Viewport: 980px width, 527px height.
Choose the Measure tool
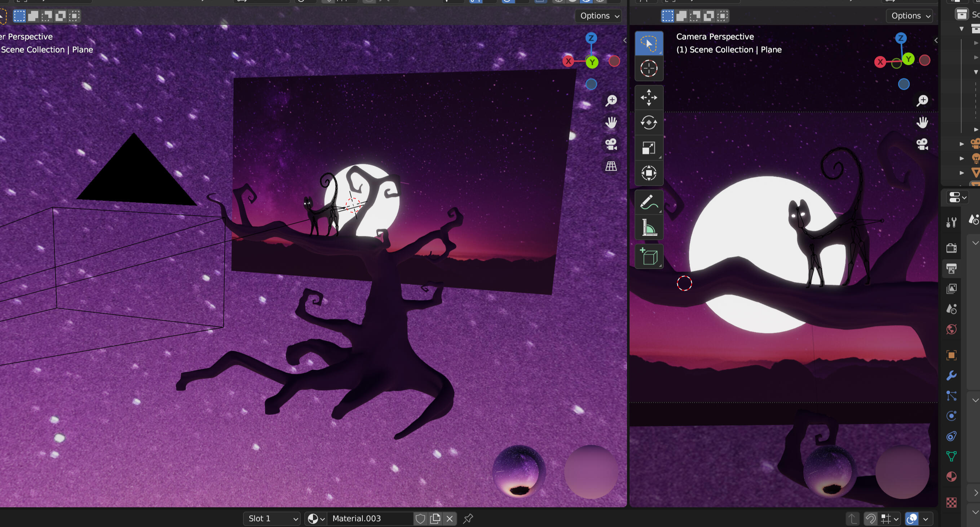click(649, 227)
